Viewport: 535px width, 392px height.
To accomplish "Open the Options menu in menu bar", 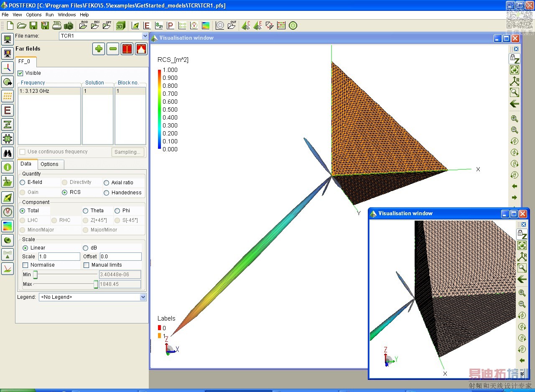I will (x=34, y=15).
